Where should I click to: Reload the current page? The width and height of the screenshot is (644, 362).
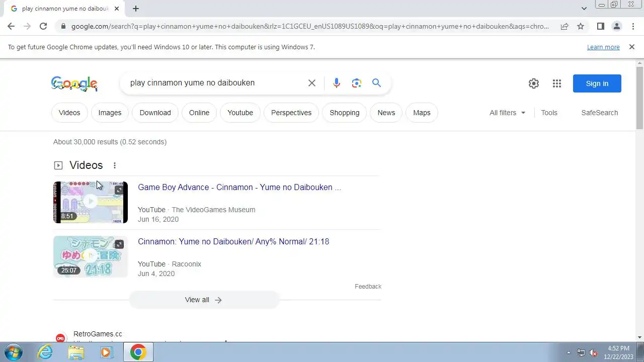click(x=43, y=26)
